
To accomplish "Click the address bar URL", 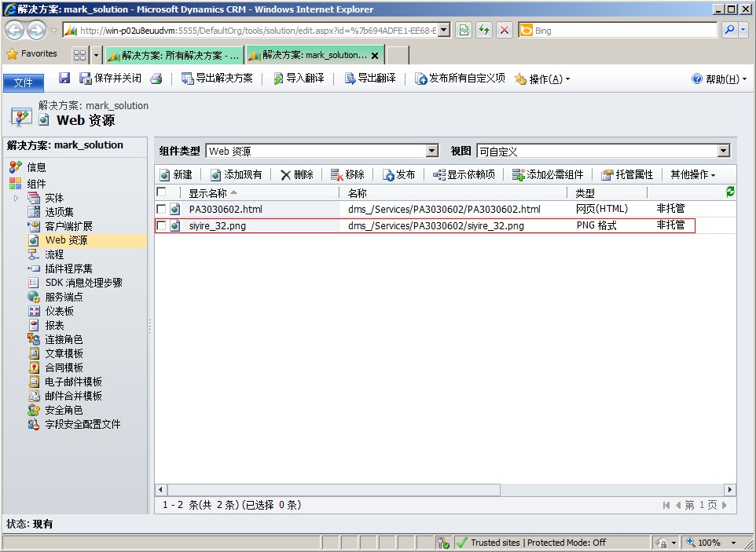I will click(258, 31).
